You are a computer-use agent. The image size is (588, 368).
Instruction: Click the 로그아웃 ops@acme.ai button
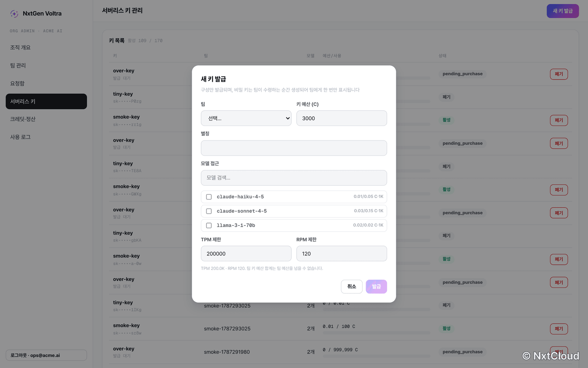(46, 355)
